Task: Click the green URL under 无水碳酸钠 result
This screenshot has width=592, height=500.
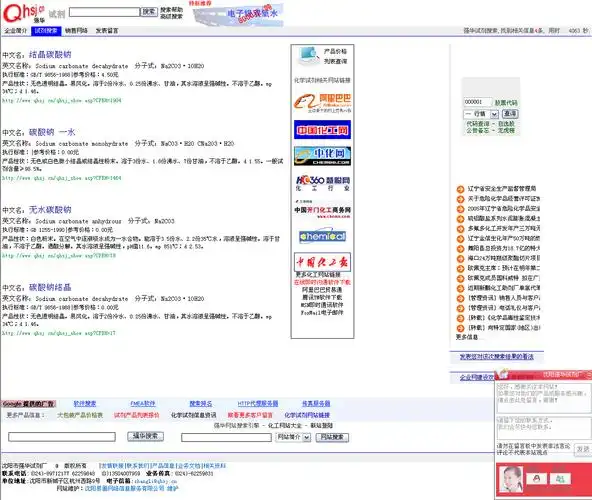Action: tap(59, 256)
